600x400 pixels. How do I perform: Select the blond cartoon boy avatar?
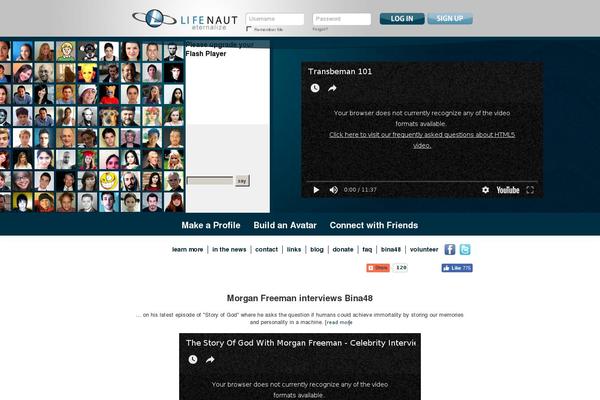click(x=66, y=52)
